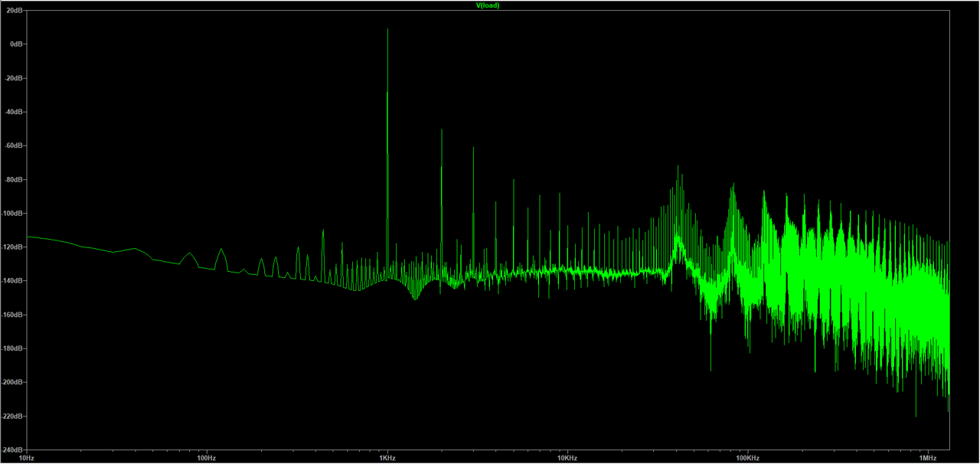Click the -240dB axis label

[12, 449]
